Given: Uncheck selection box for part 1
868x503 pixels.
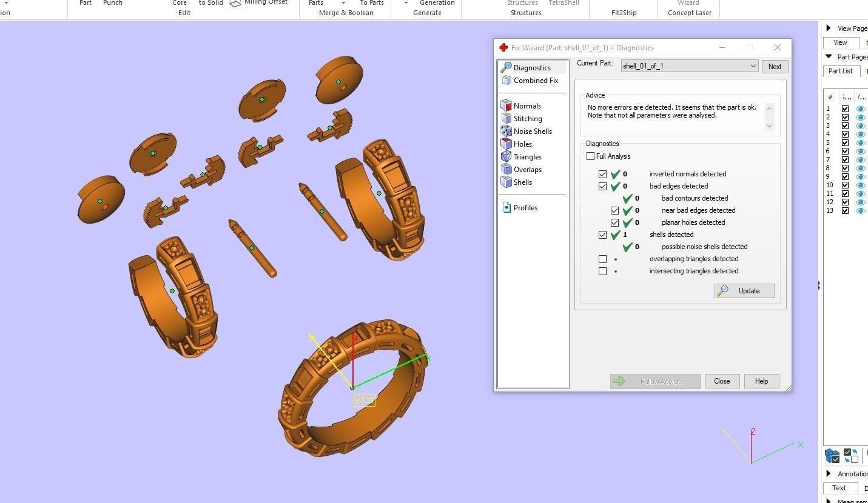Looking at the screenshot, I should pos(845,109).
